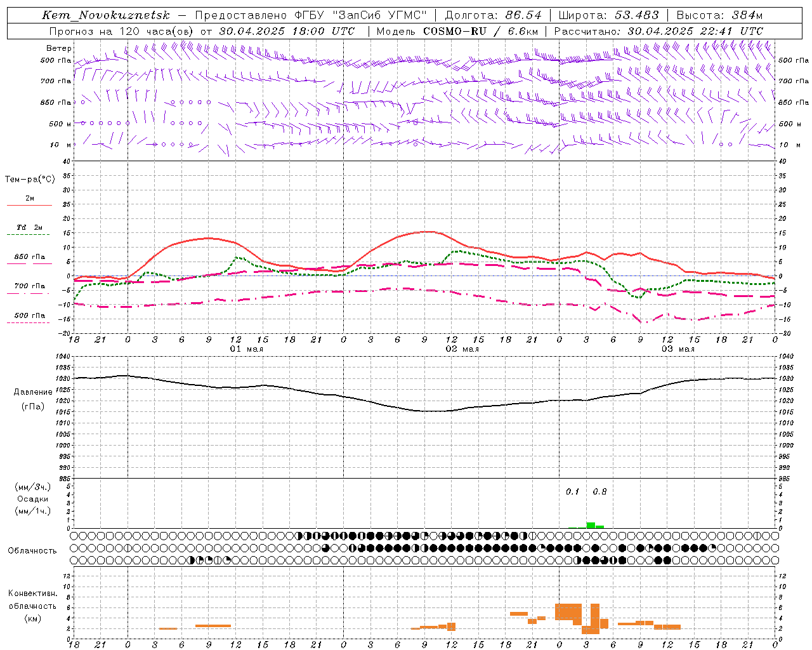The width and height of the screenshot is (812, 650).
Task: Click the 'Предоставлено ФГБУ "ЗапСиб УГМС"' provider text
Action: [x=311, y=15]
